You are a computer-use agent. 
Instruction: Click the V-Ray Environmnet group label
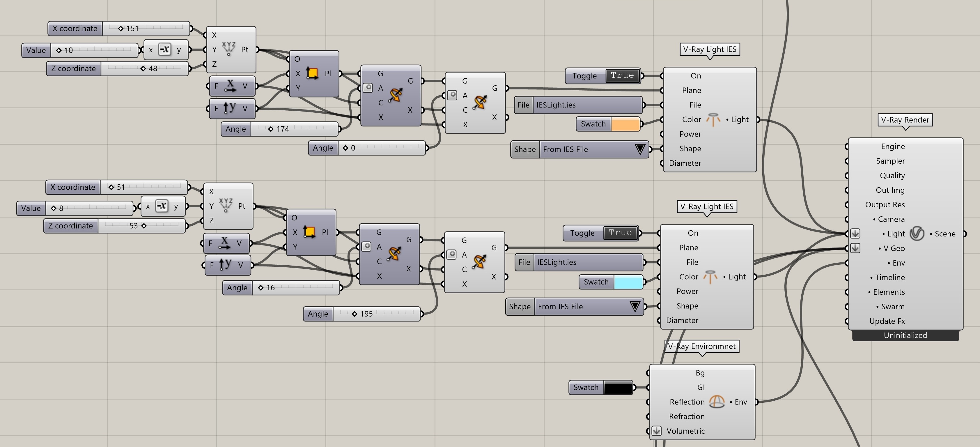point(702,346)
